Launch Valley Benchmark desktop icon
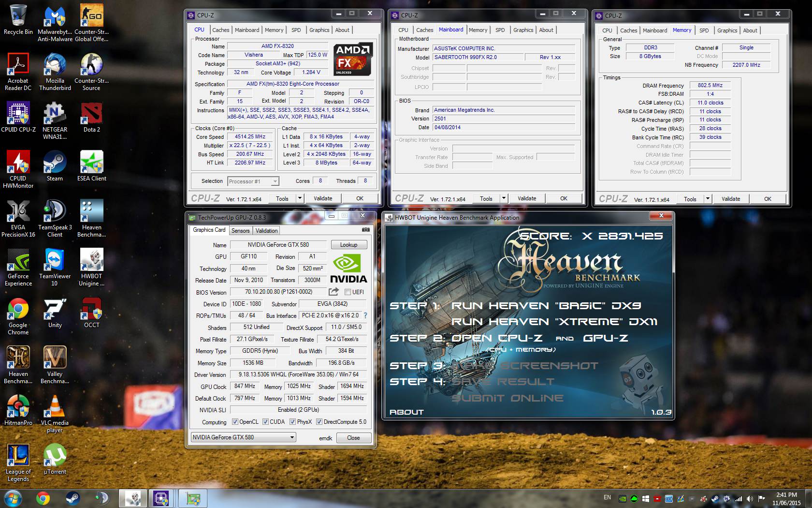Screen dimensions: 812x508 click(x=55, y=365)
